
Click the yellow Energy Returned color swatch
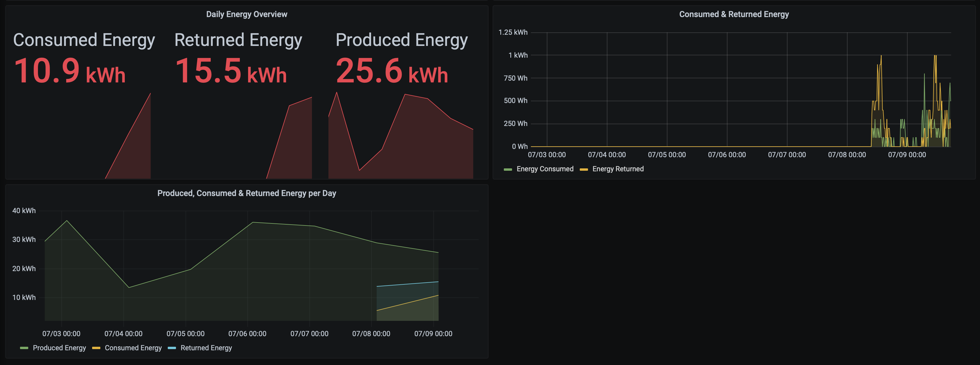point(584,169)
